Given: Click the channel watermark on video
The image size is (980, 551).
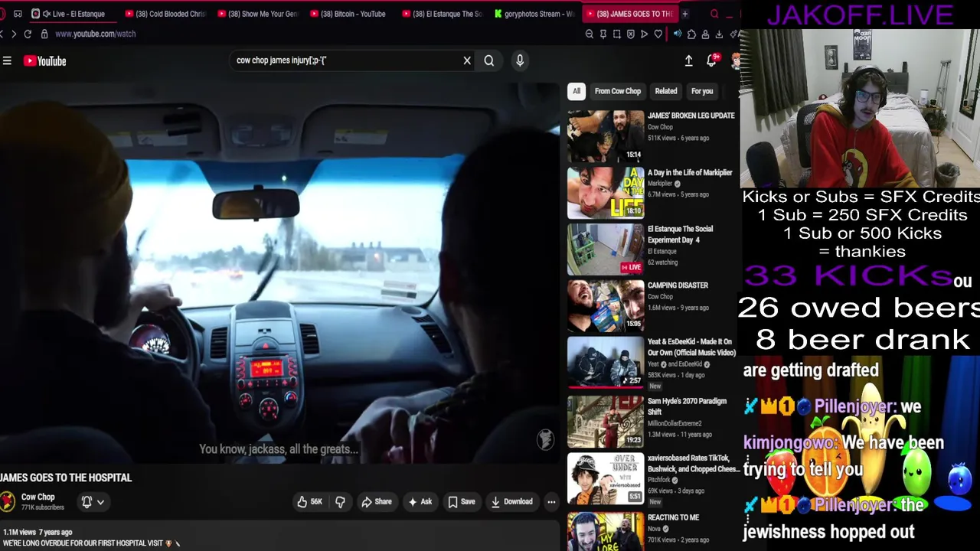Looking at the screenshot, I should [545, 439].
